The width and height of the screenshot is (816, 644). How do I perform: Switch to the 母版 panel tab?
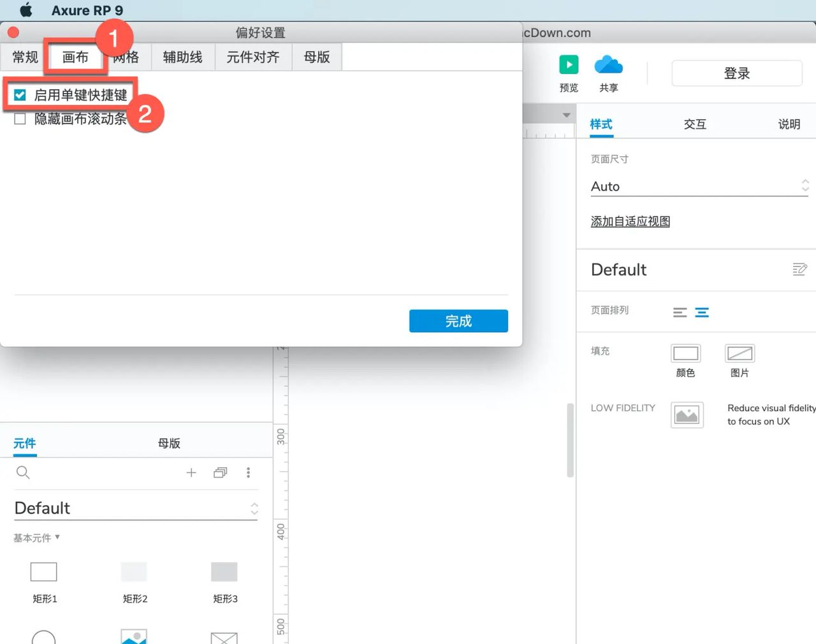tap(168, 443)
